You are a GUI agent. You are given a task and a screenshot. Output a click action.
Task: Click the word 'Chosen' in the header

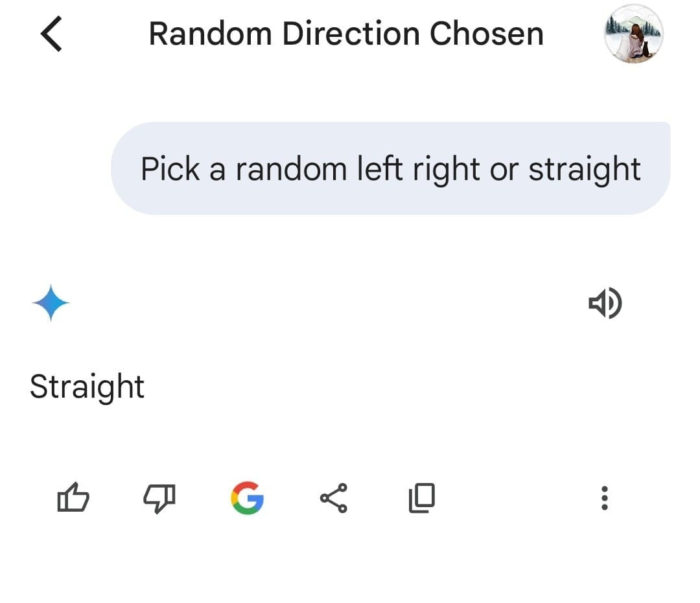[487, 34]
